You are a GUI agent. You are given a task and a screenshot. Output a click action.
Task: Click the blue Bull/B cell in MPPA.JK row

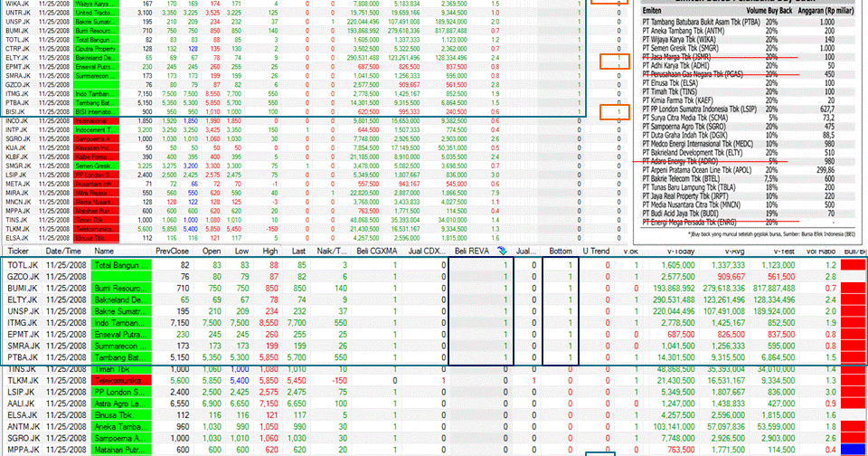click(853, 450)
